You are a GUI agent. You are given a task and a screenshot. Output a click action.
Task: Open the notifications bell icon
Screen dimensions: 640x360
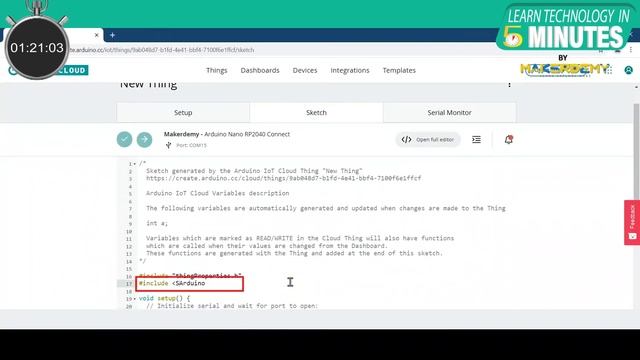tap(509, 140)
